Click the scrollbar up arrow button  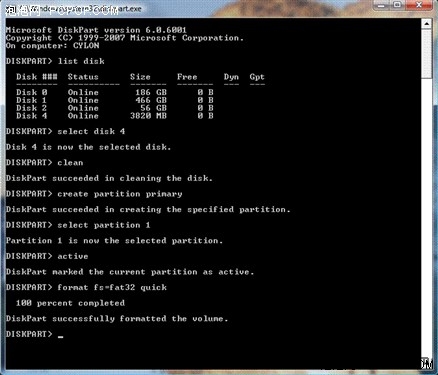click(427, 24)
